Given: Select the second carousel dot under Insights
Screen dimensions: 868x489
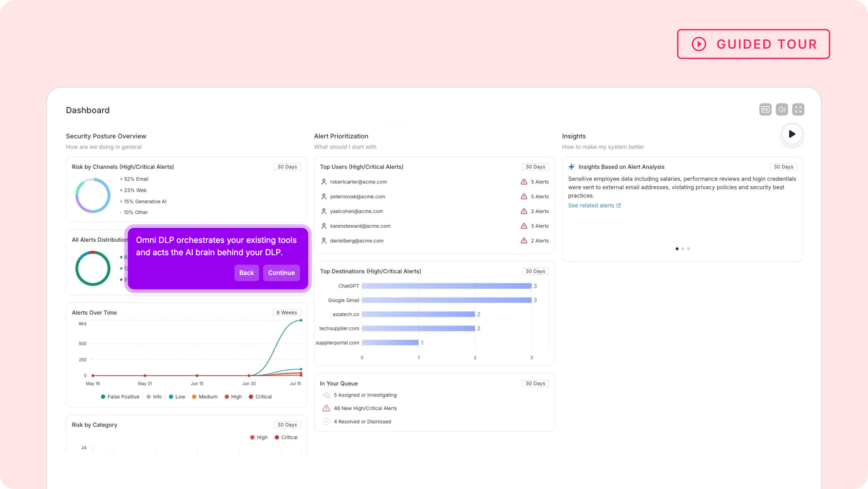Looking at the screenshot, I should (682, 248).
